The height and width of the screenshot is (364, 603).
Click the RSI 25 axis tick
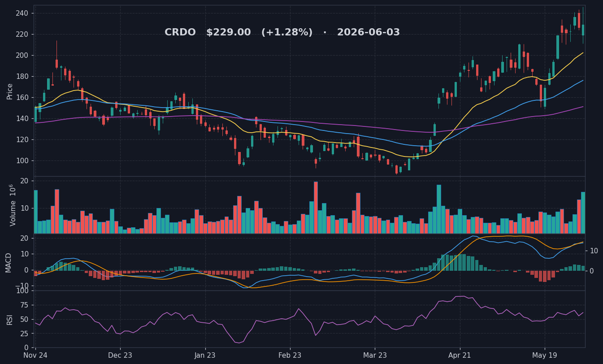(x=24, y=334)
